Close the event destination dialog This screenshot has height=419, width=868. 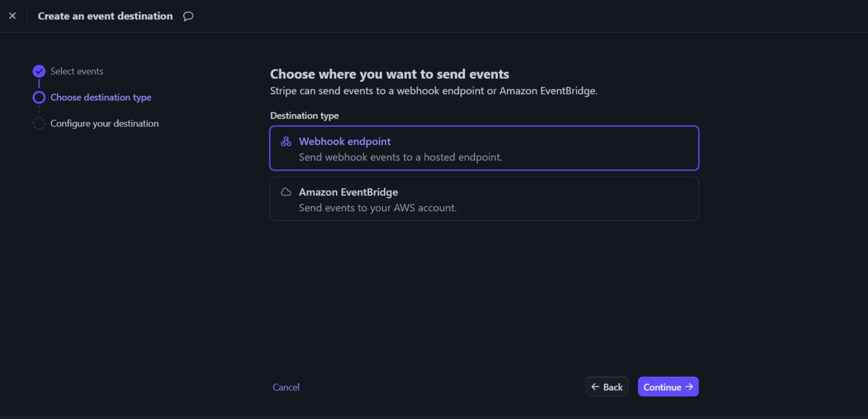pyautogui.click(x=13, y=16)
